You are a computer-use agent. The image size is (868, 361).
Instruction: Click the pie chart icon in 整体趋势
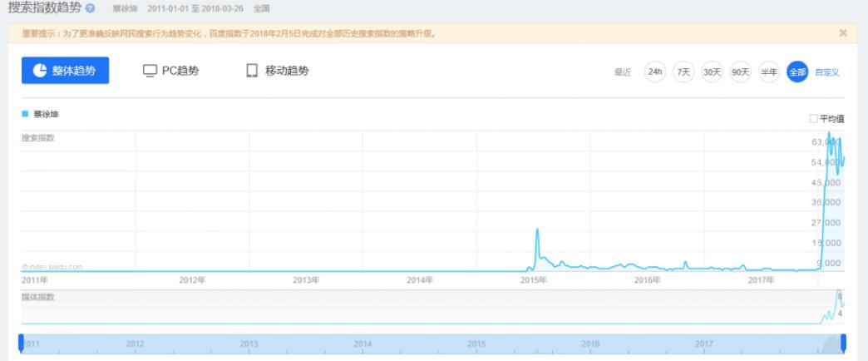40,71
